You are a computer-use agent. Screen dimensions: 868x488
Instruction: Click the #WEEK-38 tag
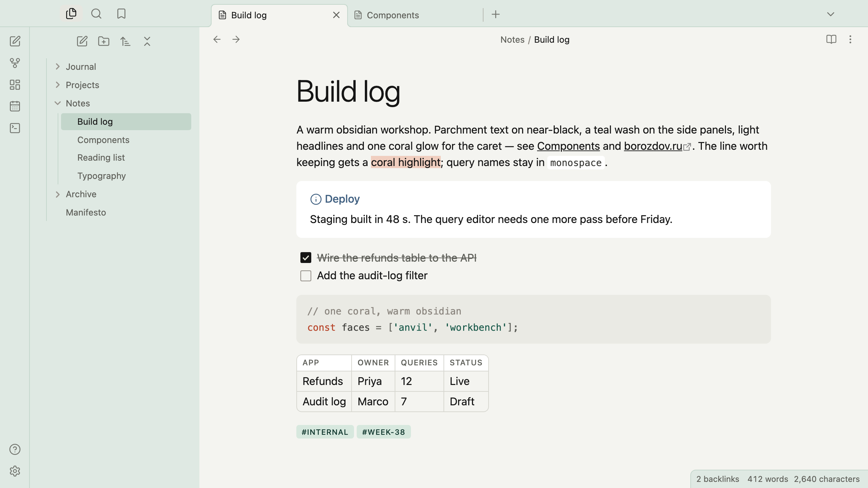point(384,432)
